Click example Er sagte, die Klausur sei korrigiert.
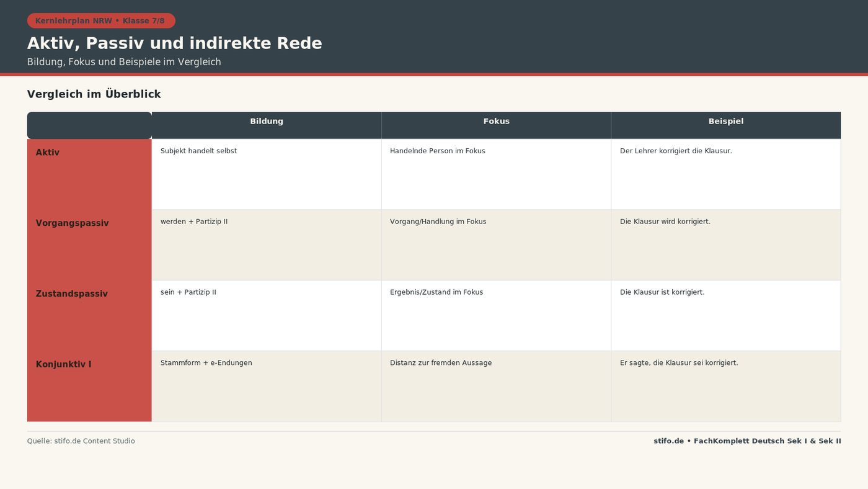Image resolution: width=868 pixels, height=489 pixels. tap(726, 387)
